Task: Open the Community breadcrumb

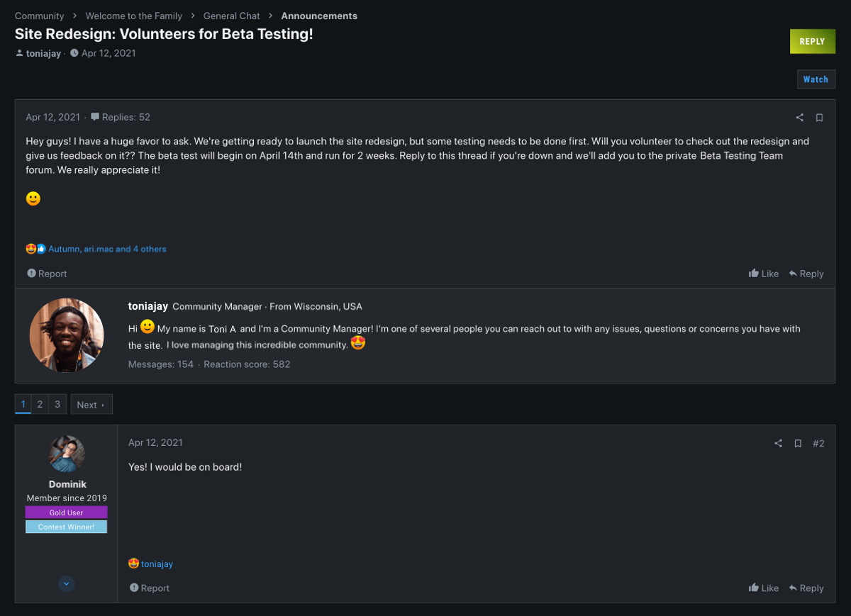Action: tap(40, 16)
